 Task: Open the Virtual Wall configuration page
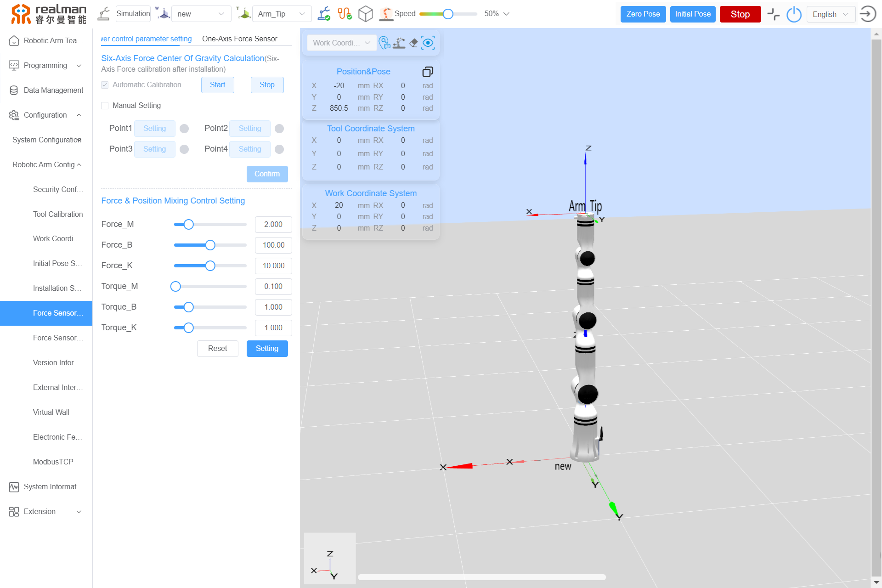pyautogui.click(x=51, y=412)
